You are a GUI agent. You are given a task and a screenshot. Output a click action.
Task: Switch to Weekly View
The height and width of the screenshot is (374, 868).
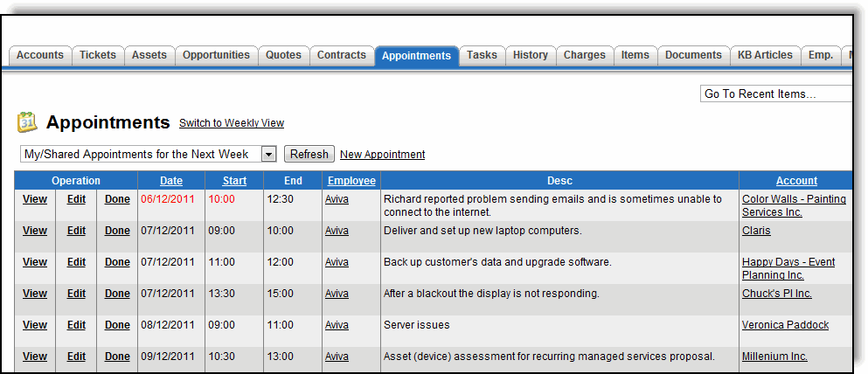(232, 123)
